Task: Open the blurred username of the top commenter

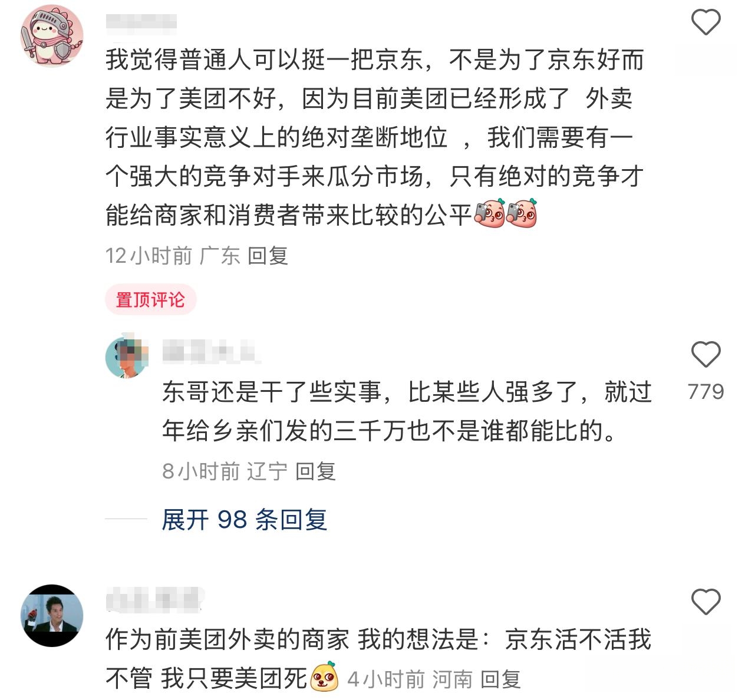Action: 141,22
